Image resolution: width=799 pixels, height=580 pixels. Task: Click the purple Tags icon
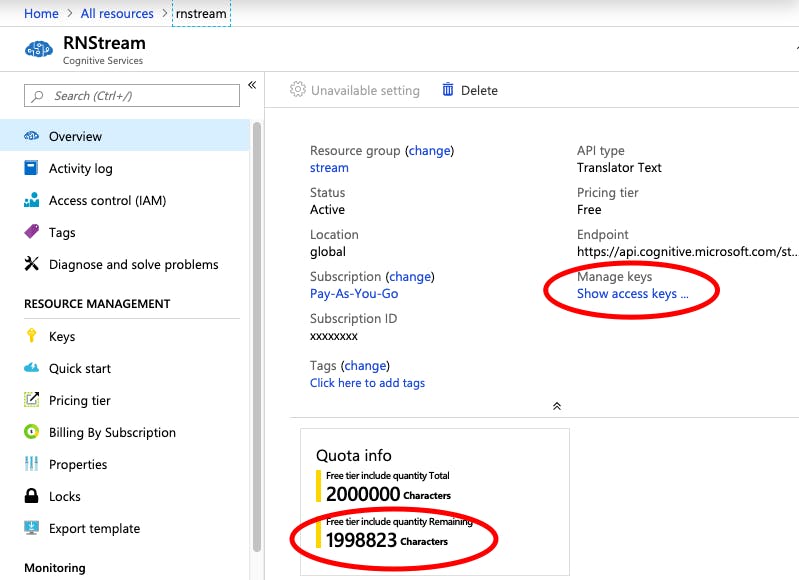tap(31, 233)
